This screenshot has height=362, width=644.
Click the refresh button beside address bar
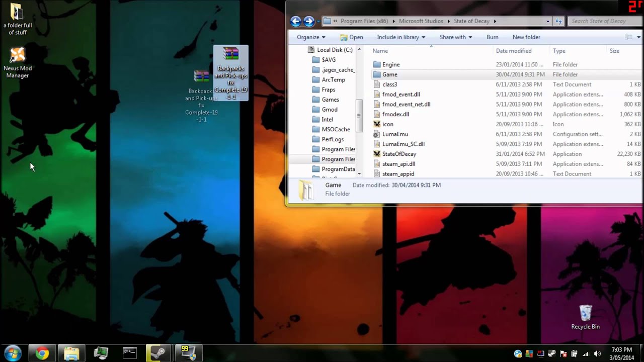[558, 21]
